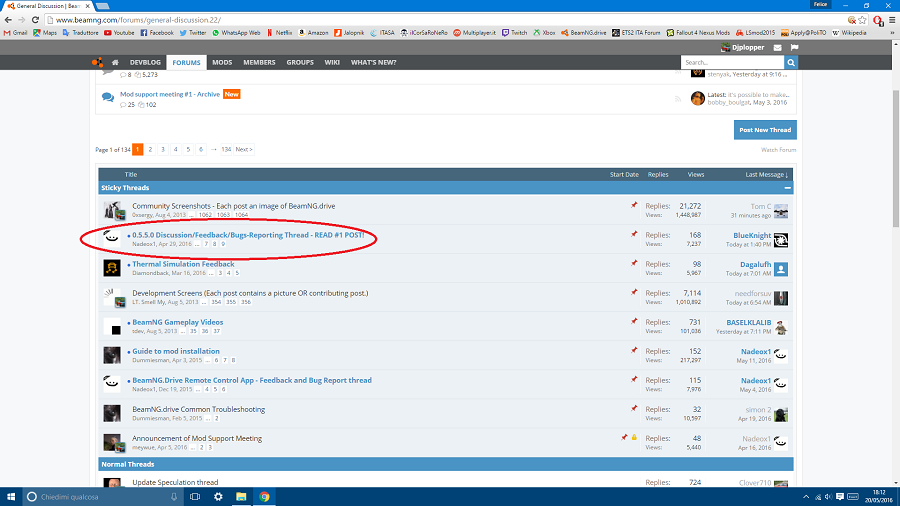This screenshot has width=900, height=506.
Task: Go back with browser back arrow
Action: [8, 20]
